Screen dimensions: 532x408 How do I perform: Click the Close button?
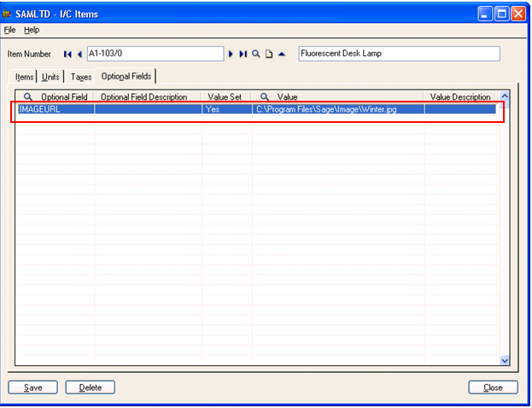[x=493, y=388]
